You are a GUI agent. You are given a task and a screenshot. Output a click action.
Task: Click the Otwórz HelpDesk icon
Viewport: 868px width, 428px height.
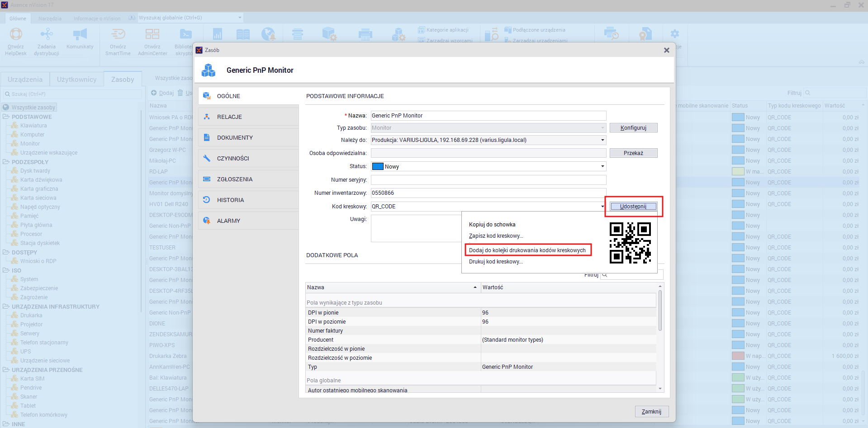16,34
